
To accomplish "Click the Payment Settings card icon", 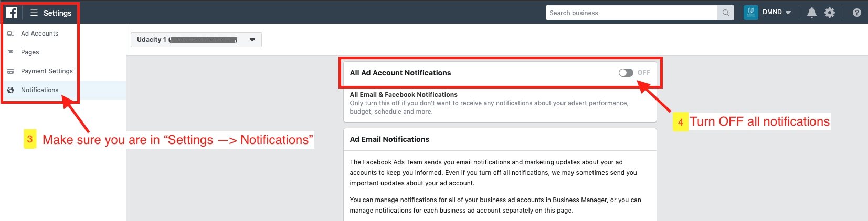I will coord(10,71).
